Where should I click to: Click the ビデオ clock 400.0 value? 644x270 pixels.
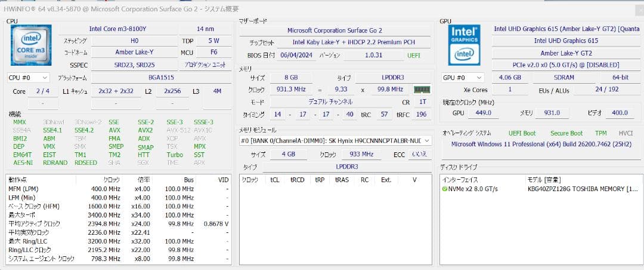tap(620, 113)
